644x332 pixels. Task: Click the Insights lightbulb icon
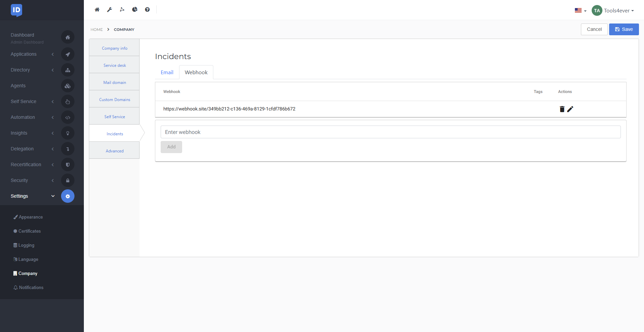point(68,133)
